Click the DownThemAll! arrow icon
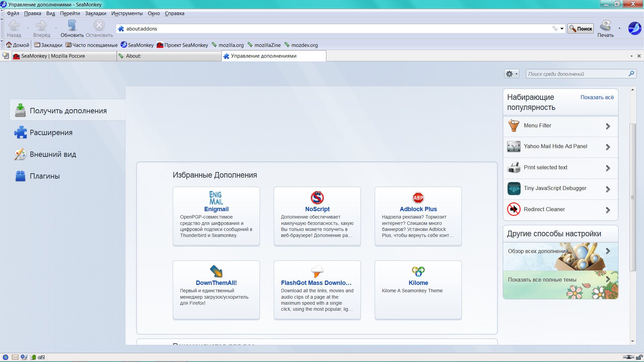Image resolution: width=644 pixels, height=362 pixels. point(216,271)
